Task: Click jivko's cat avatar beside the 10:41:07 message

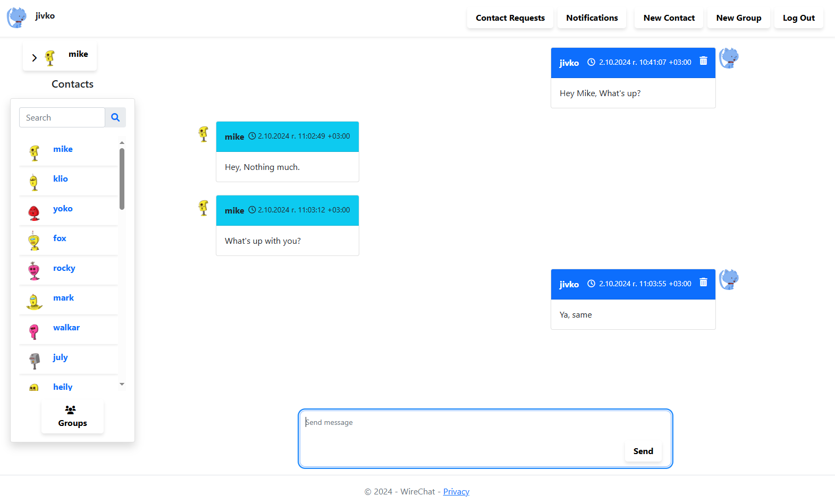Action: pyautogui.click(x=729, y=58)
